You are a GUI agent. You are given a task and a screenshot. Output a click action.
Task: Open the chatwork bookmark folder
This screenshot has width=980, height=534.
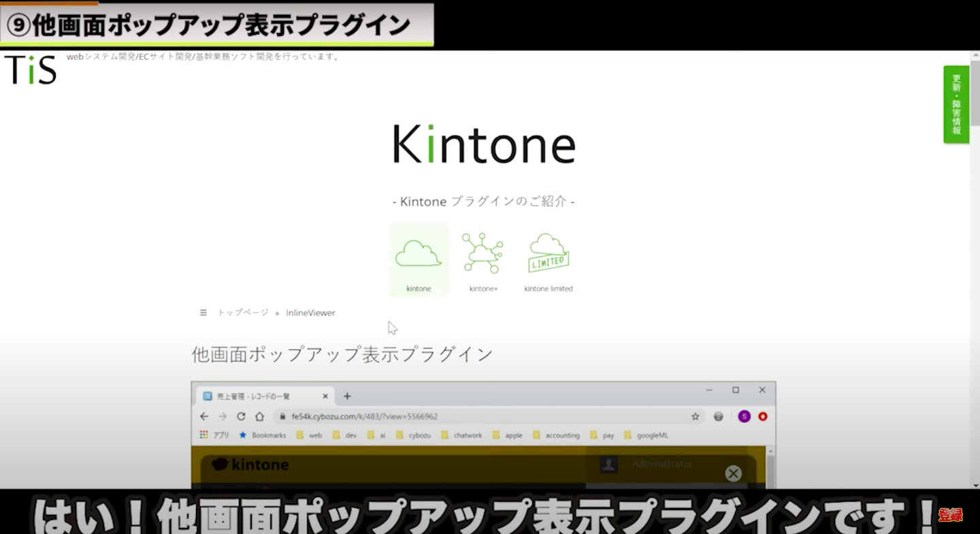(462, 435)
